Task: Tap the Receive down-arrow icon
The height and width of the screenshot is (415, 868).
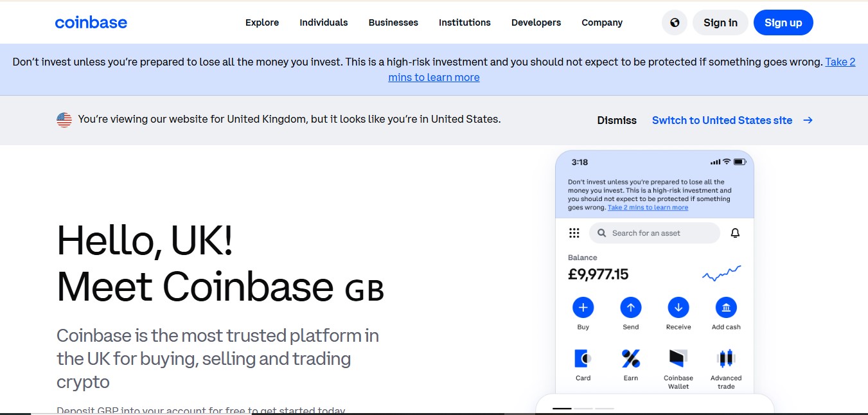Action: tap(678, 308)
